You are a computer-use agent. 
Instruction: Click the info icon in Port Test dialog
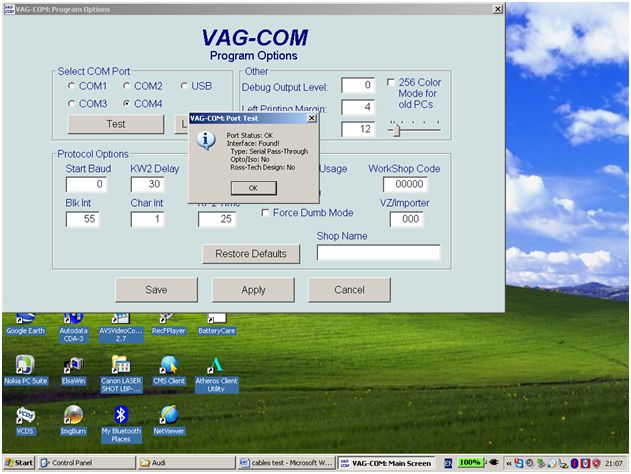click(206, 140)
